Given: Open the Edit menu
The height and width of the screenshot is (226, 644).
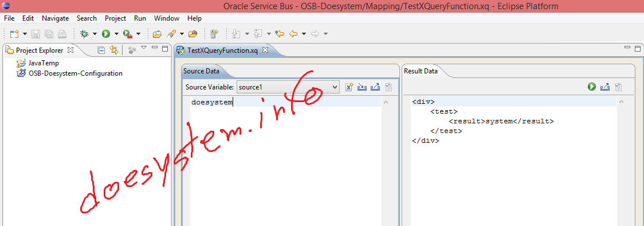Looking at the screenshot, I should point(28,18).
